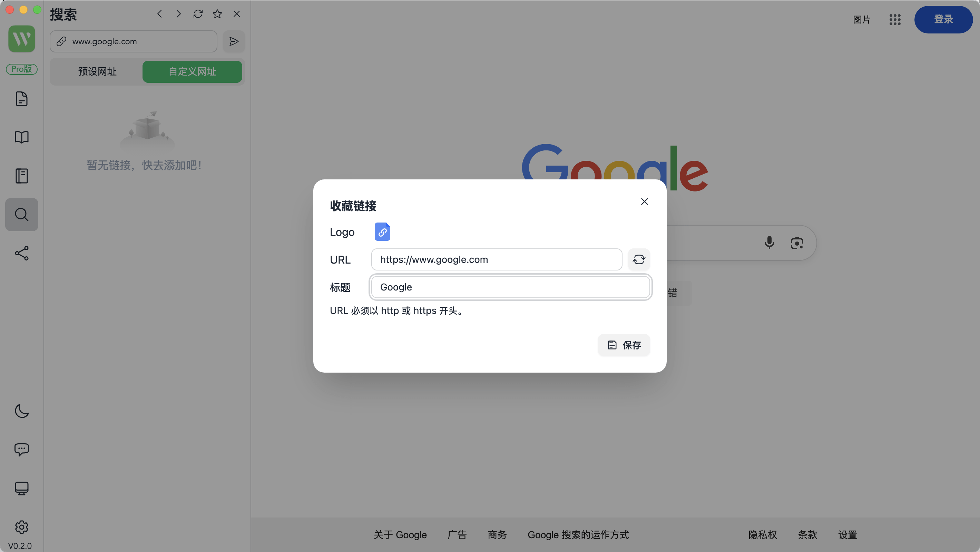Go back with the left chevron arrow
This screenshot has width=980, height=552.
coord(159,14)
